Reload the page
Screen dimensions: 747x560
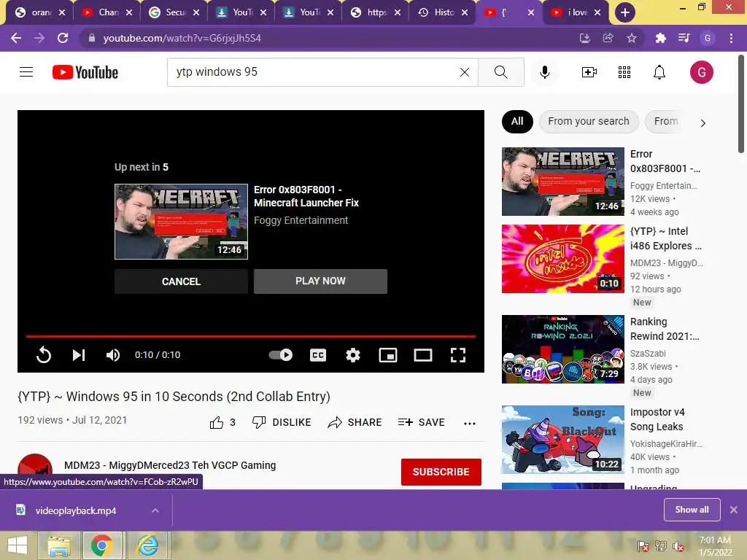(63, 38)
